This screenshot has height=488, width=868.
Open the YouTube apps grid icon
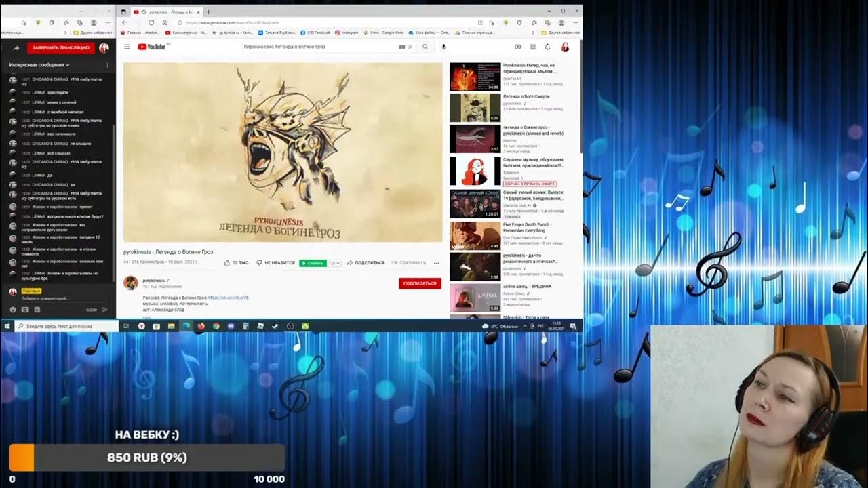[533, 47]
